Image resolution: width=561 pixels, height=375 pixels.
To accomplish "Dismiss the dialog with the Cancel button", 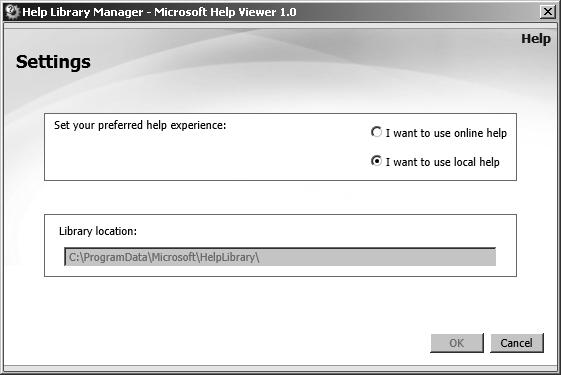I will 517,343.
